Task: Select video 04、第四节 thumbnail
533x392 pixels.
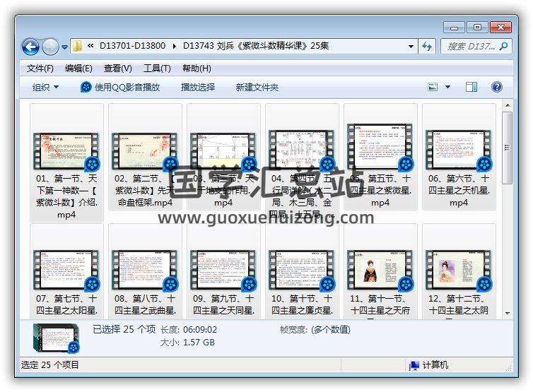Action: point(302,150)
